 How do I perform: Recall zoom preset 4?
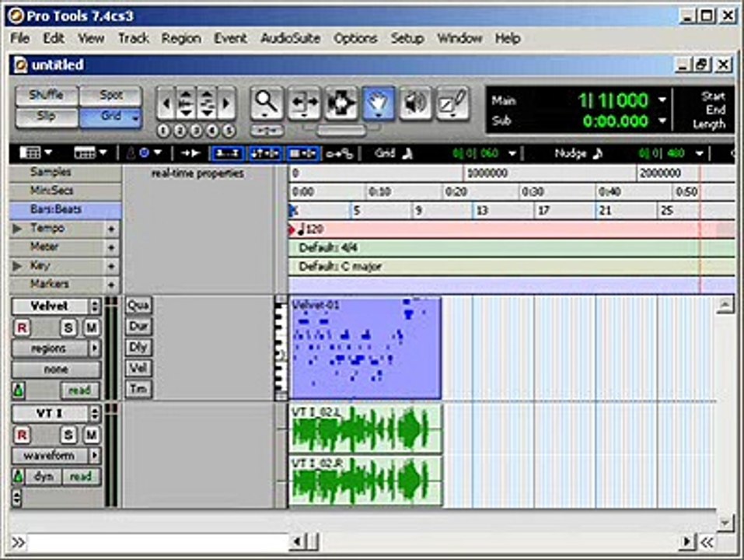coord(212,131)
